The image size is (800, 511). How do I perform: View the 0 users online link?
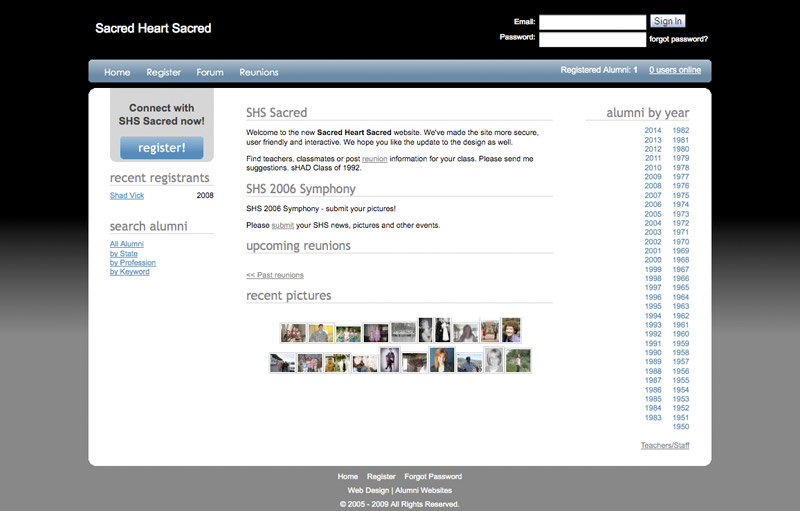click(675, 70)
